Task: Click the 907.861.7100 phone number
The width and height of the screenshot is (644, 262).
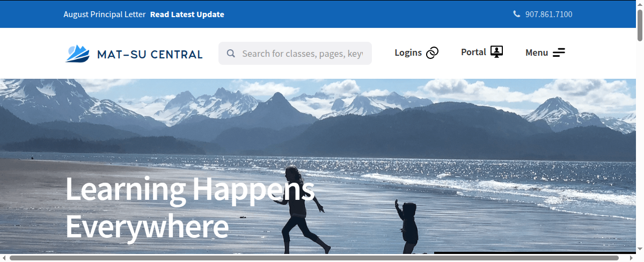Action: (548, 14)
